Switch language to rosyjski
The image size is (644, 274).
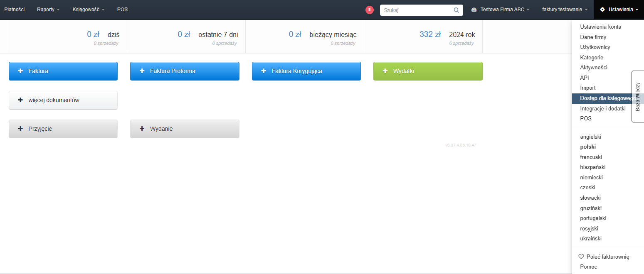point(589,228)
